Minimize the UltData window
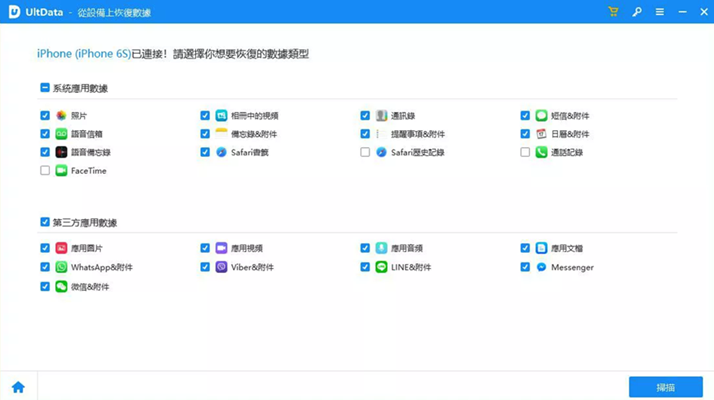The image size is (714, 400). click(682, 12)
